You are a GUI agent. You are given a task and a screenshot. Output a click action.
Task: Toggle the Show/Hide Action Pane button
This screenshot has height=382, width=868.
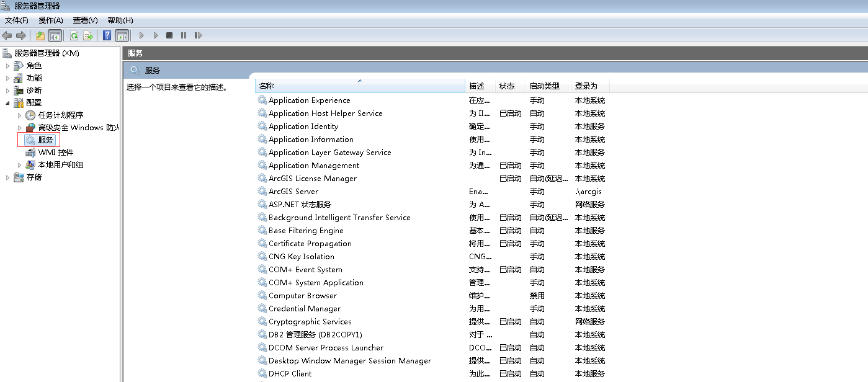point(122,35)
